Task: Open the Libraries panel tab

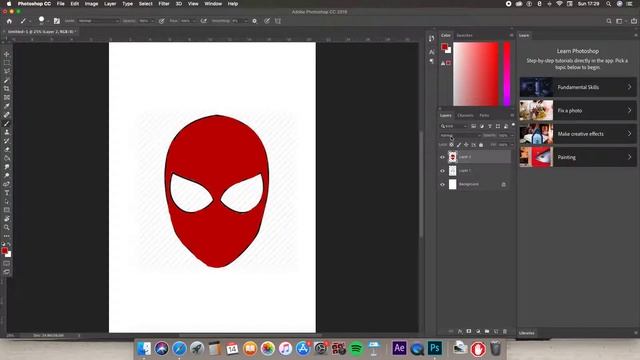Action: (x=527, y=333)
